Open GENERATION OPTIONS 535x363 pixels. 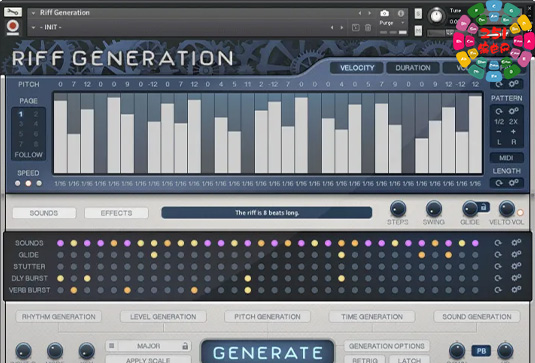(x=387, y=346)
